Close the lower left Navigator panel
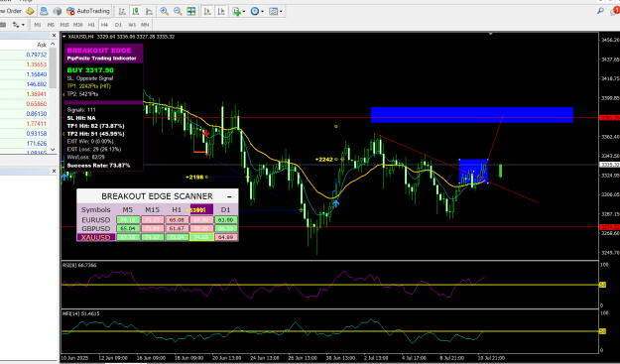The width and height of the screenshot is (620, 364). pos(54,172)
